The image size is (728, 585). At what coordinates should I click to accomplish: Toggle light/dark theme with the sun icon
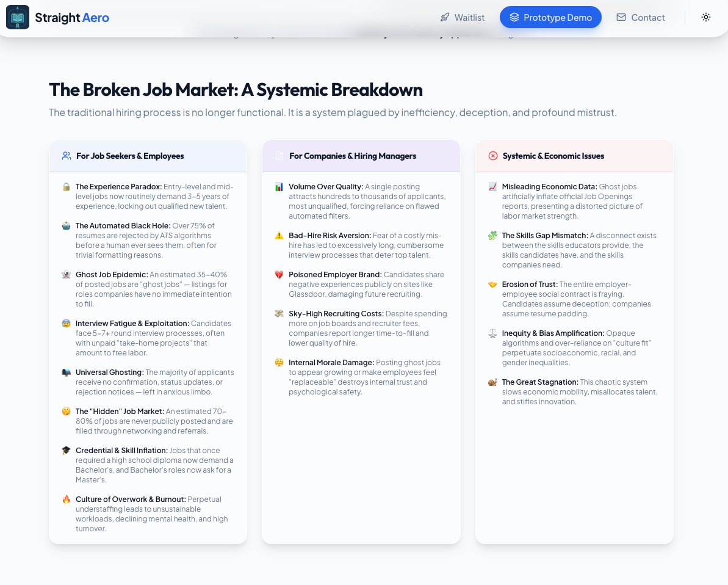(x=705, y=17)
